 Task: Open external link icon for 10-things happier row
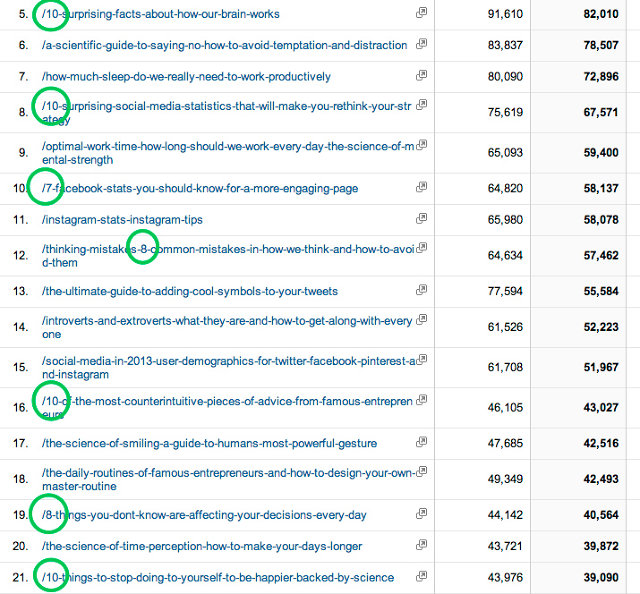point(422,576)
